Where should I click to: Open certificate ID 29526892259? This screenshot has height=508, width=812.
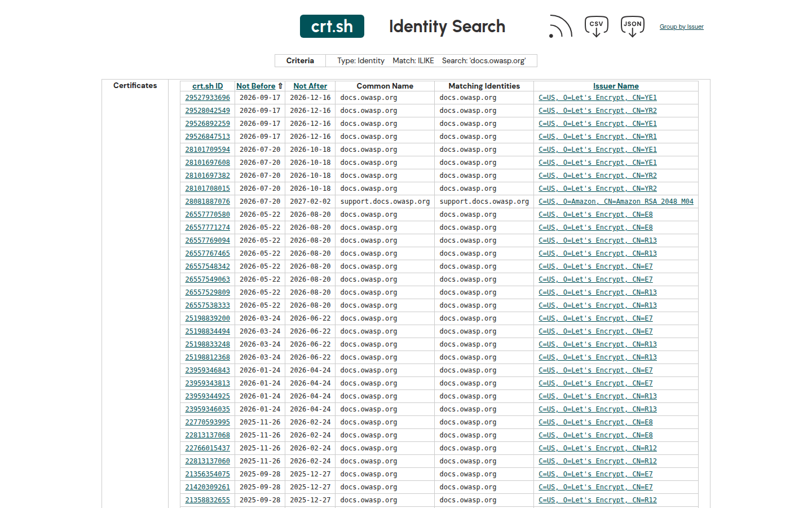208,124
